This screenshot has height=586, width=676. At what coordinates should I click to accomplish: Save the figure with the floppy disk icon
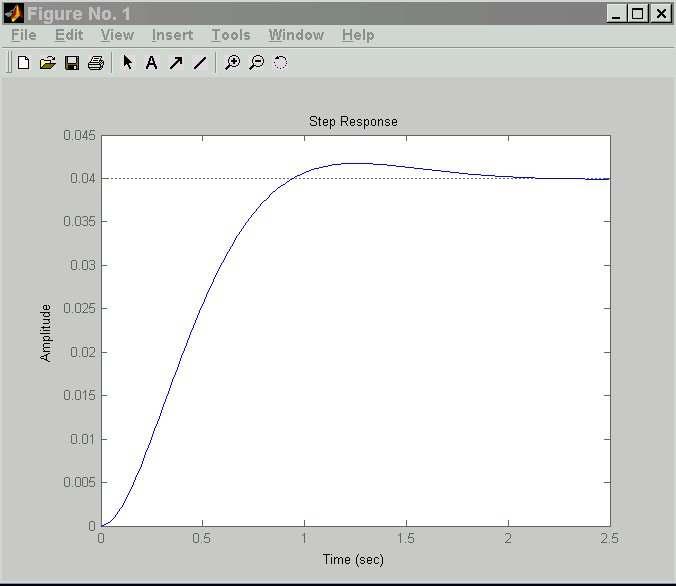[x=72, y=63]
